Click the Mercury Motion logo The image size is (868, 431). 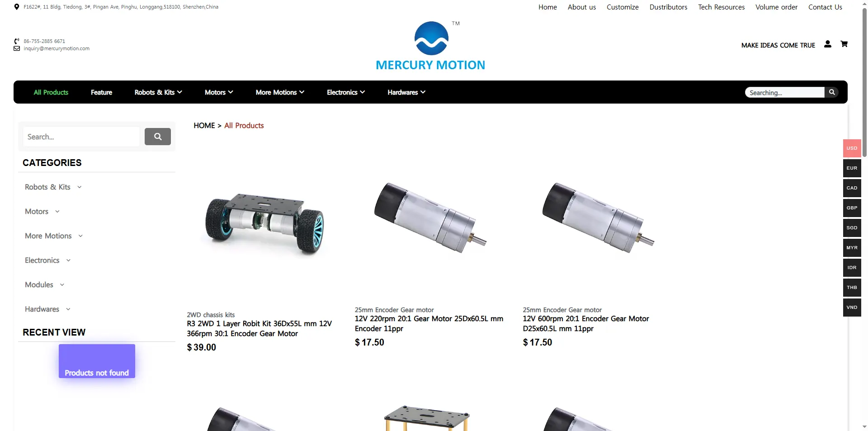(431, 46)
